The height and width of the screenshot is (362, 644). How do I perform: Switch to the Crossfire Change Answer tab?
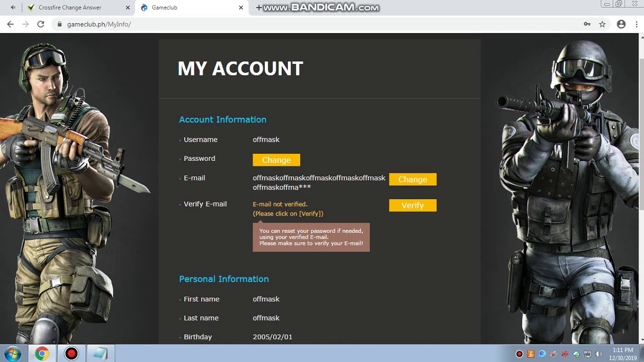pos(78,8)
